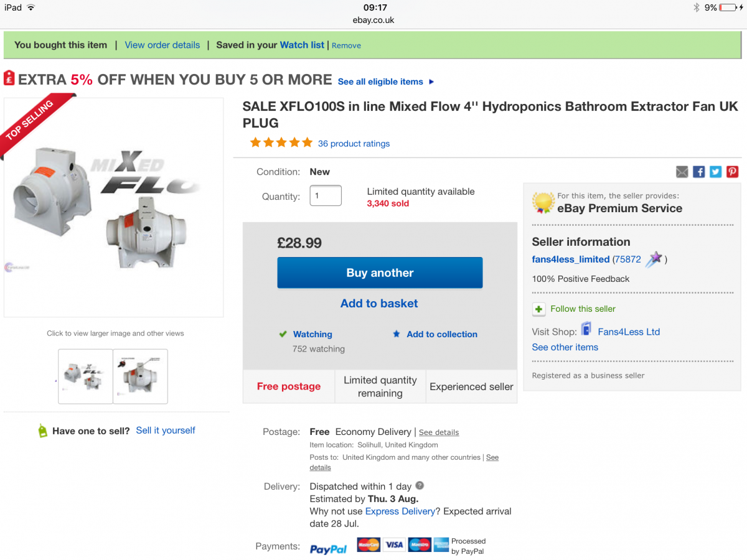Image resolution: width=747 pixels, height=560 pixels.
Task: Open fans4less_limited seller profile
Action: click(x=570, y=259)
